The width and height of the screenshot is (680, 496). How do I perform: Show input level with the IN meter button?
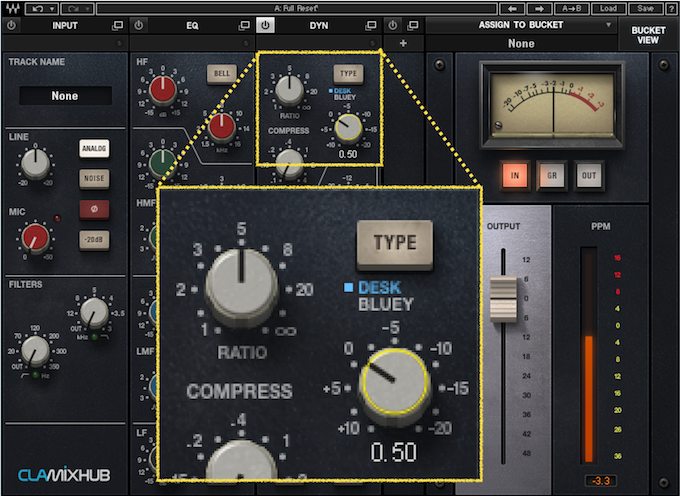point(514,176)
